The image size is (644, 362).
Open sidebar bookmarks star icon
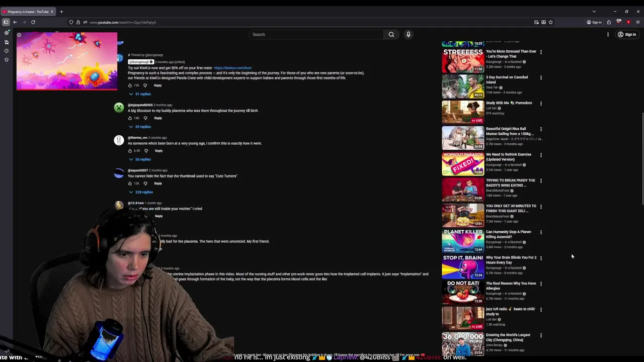pyautogui.click(x=7, y=60)
